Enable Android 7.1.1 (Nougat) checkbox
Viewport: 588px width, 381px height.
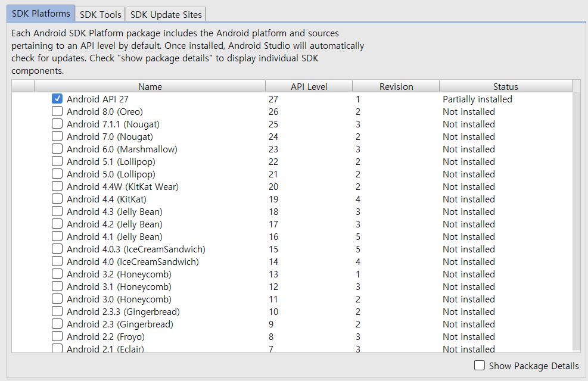57,124
